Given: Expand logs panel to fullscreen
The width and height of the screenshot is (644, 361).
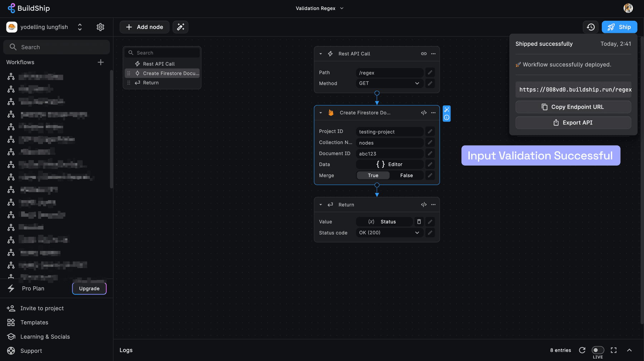Looking at the screenshot, I should click(x=614, y=350).
